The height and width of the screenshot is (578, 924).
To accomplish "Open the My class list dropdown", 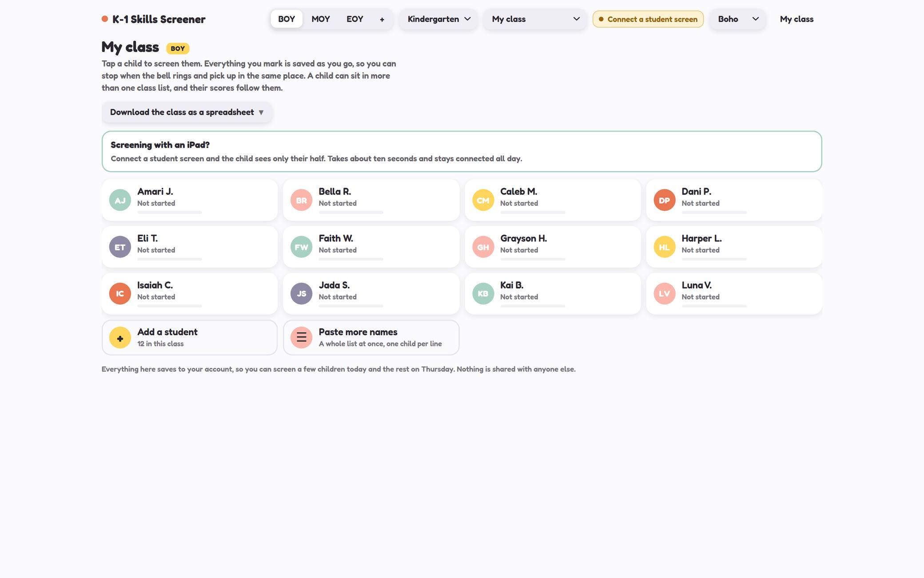I will pyautogui.click(x=535, y=19).
